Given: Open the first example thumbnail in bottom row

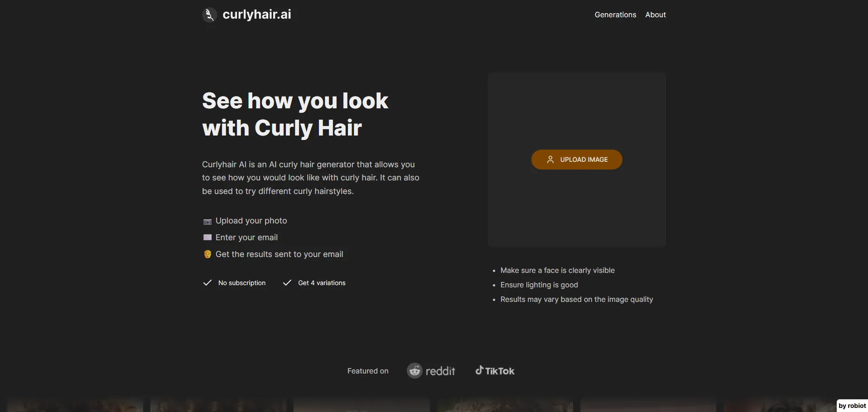Looking at the screenshot, I should coord(75,405).
